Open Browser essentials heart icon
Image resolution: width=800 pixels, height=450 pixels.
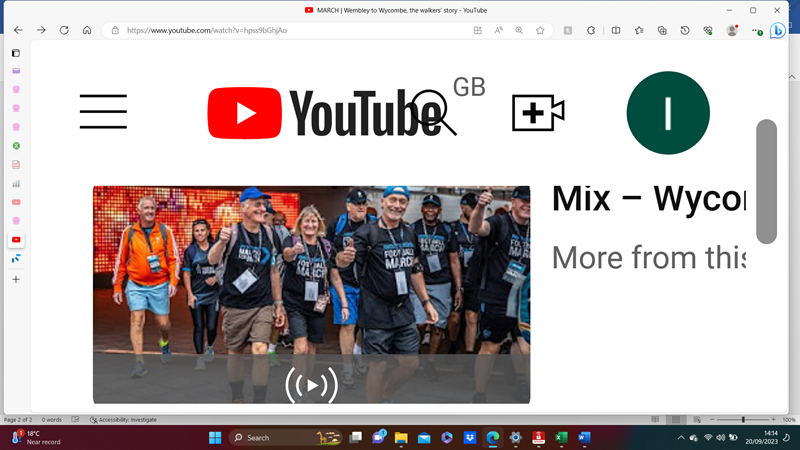point(708,30)
